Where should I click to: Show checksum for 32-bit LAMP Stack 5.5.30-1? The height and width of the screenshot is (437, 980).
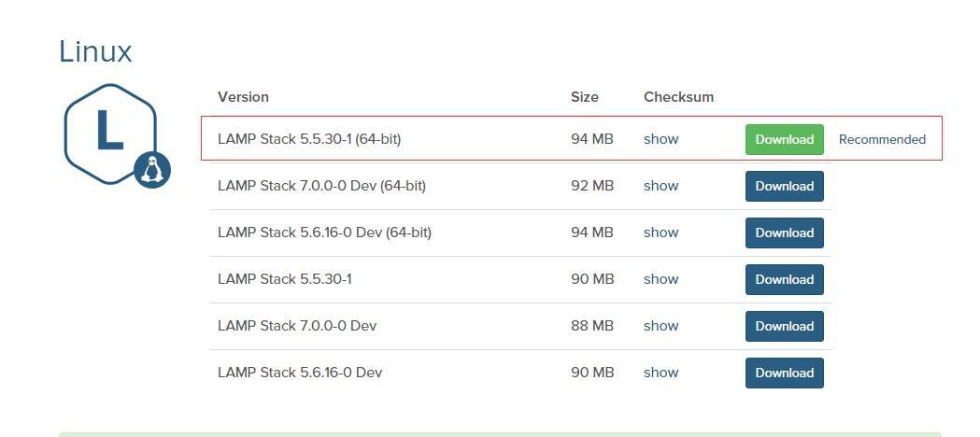pyautogui.click(x=660, y=279)
